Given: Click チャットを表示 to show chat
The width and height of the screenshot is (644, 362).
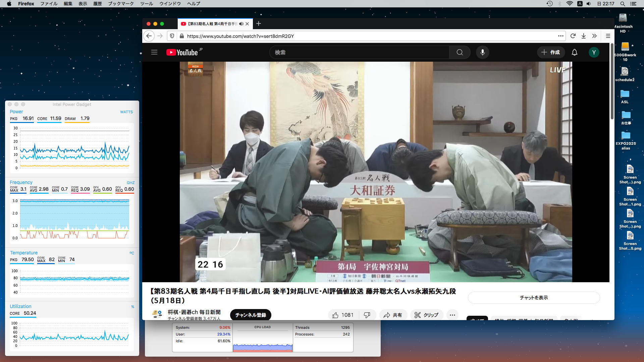Looking at the screenshot, I should tap(534, 298).
